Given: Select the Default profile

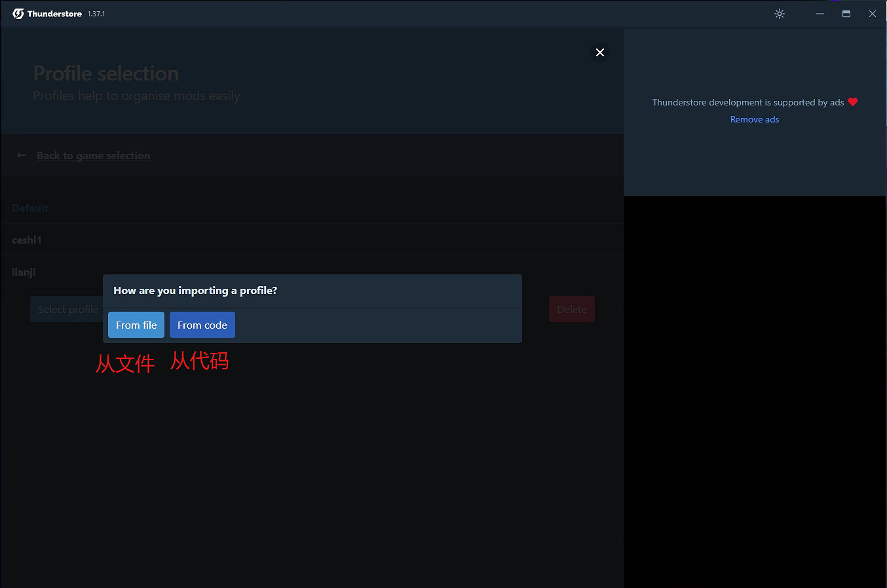Looking at the screenshot, I should tap(30, 208).
